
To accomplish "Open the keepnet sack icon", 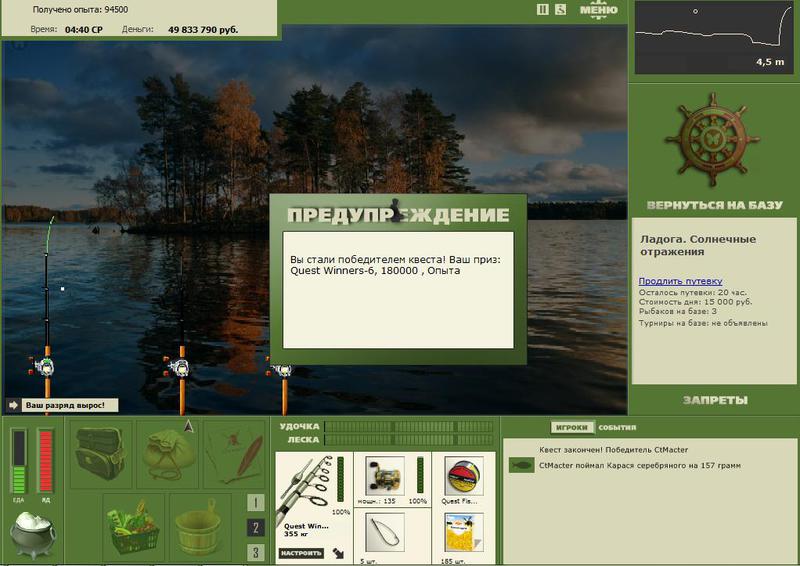I will pyautogui.click(x=168, y=454).
